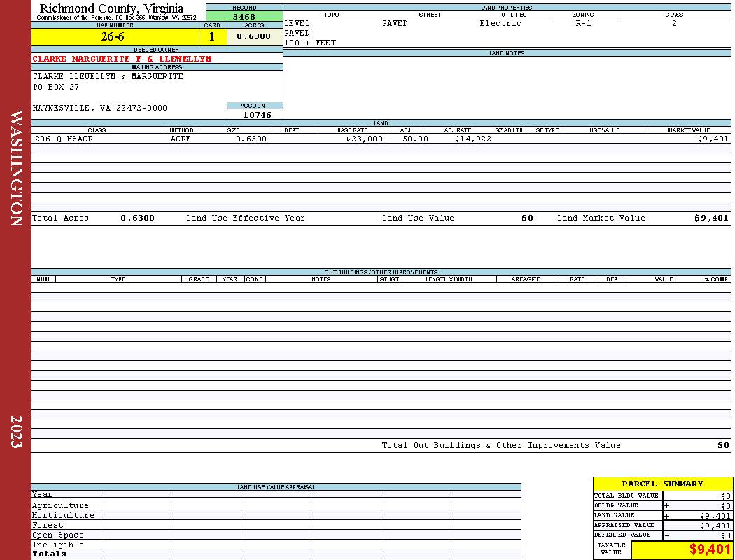Click the Horticulture row label
Image resolution: width=735 pixels, height=560 pixels.
click(x=63, y=515)
